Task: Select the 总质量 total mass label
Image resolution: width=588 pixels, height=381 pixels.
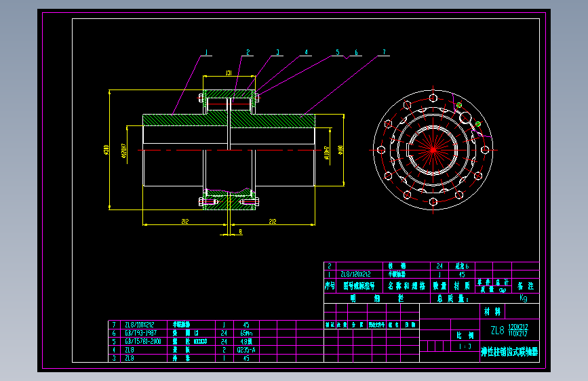Action: pos(452,298)
